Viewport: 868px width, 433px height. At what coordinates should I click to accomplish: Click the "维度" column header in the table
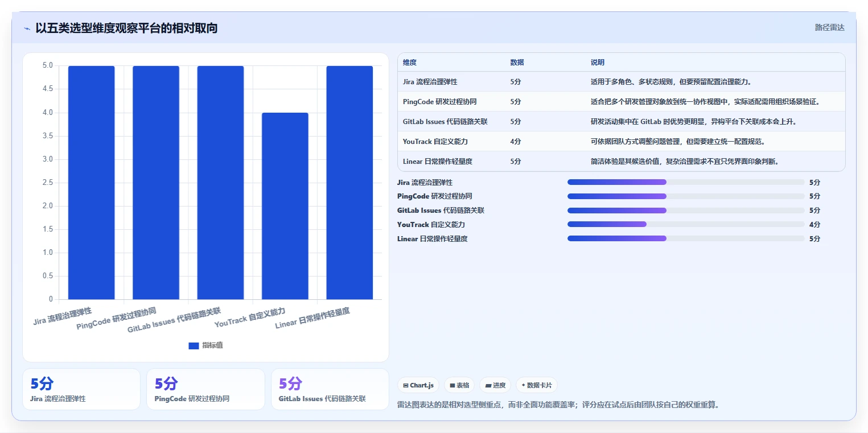click(x=410, y=63)
